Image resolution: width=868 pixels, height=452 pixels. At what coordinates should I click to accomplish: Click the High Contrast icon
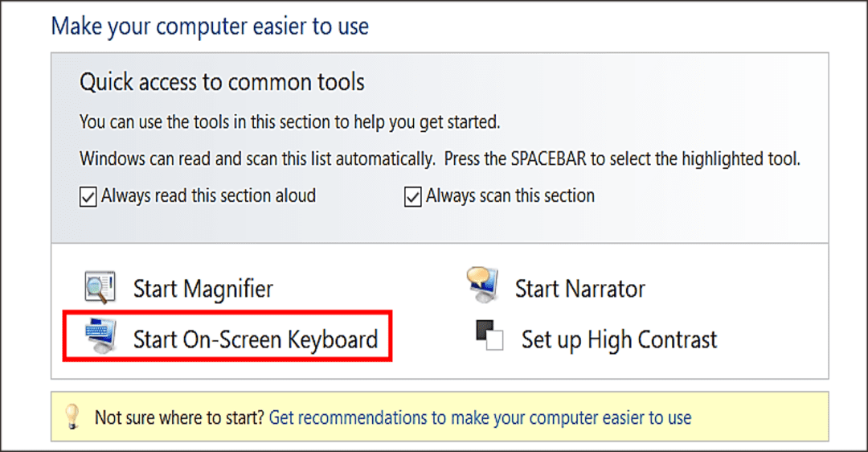[489, 337]
